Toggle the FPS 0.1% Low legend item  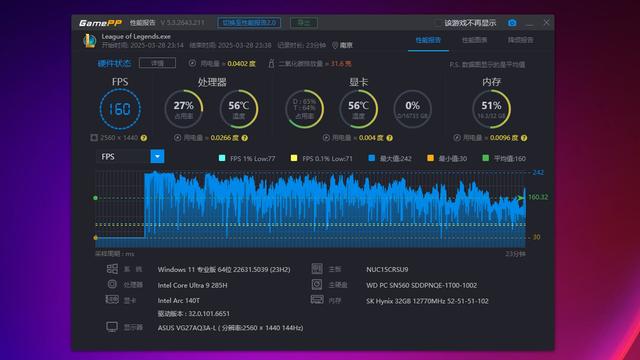(321, 158)
